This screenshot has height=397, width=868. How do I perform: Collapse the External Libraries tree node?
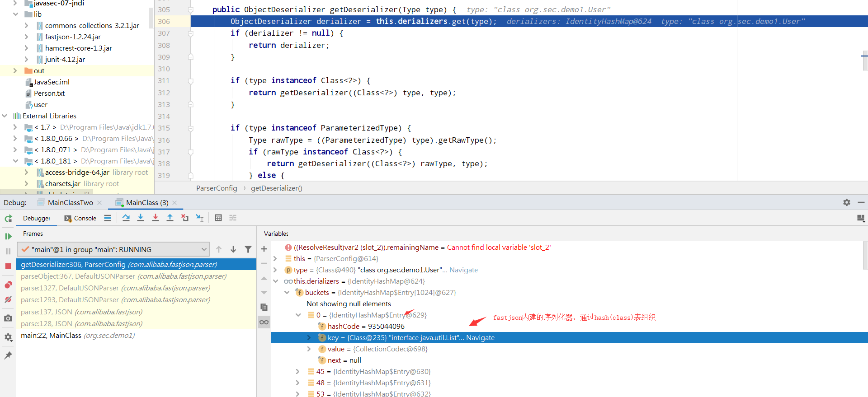pos(5,116)
